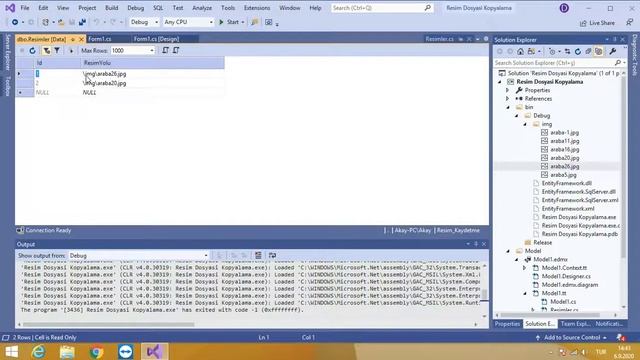640x360 pixels.
Task: Toggle Show All Files in Solution Explorer
Action: tap(598, 51)
